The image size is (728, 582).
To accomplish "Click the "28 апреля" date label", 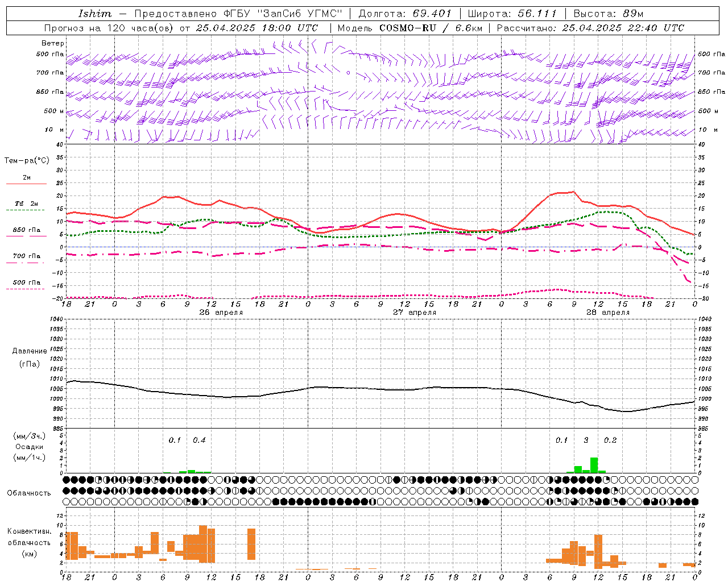I will [608, 313].
